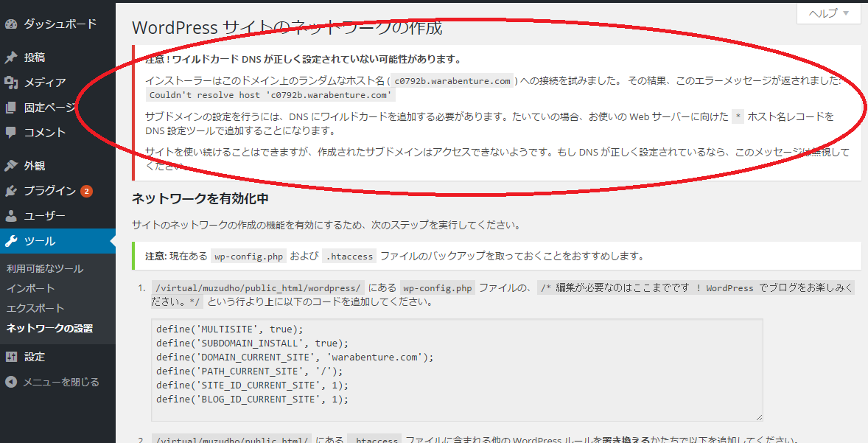Click the .htaccess code in the green notice
The width and height of the screenshot is (868, 443).
click(349, 256)
